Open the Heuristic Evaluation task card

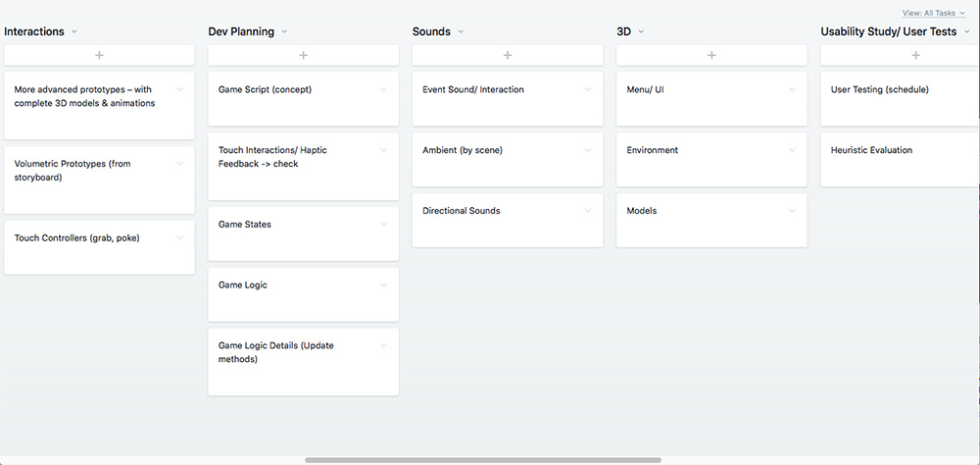tap(900, 160)
